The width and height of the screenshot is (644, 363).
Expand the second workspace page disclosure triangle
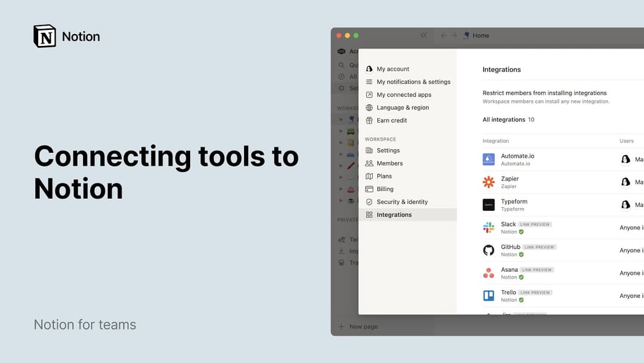click(x=342, y=131)
